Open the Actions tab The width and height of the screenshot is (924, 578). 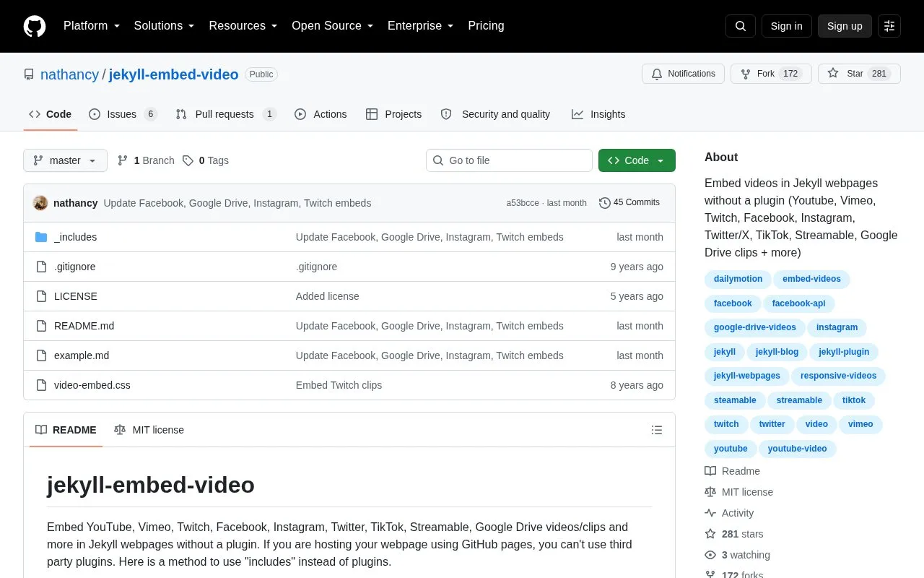click(x=321, y=114)
